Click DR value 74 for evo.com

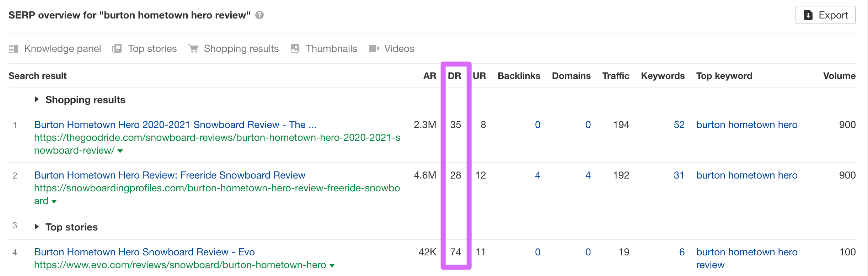[x=456, y=252]
